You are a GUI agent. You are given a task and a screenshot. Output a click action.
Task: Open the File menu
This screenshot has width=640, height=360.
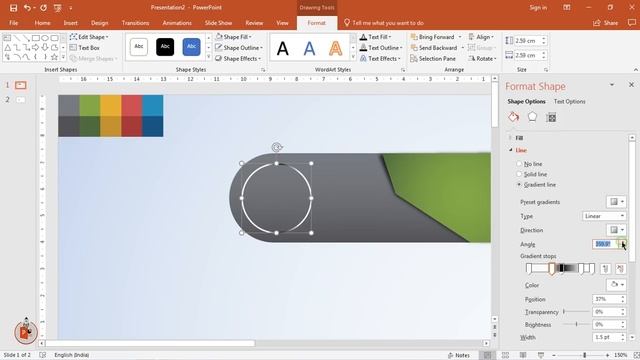coord(13,23)
